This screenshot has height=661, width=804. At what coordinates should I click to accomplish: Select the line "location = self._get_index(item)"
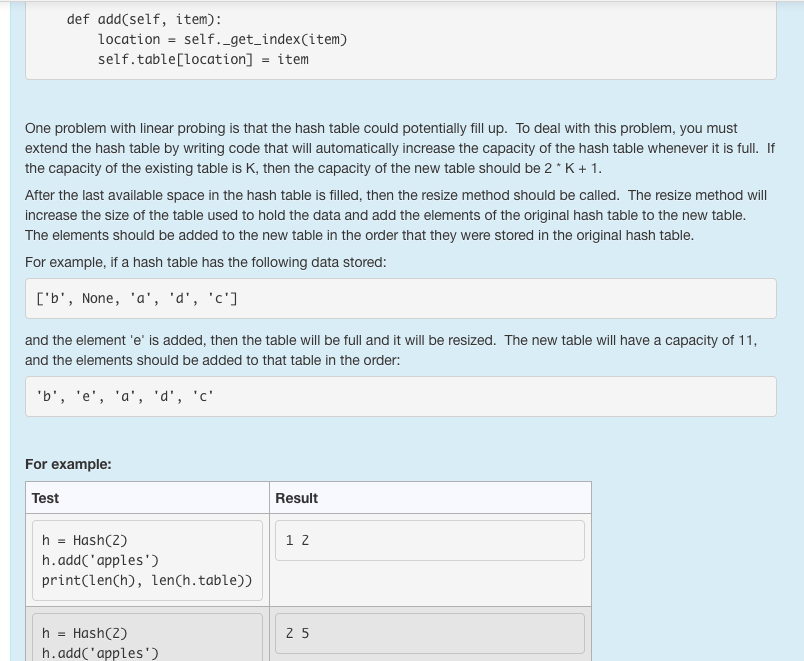click(x=221, y=39)
